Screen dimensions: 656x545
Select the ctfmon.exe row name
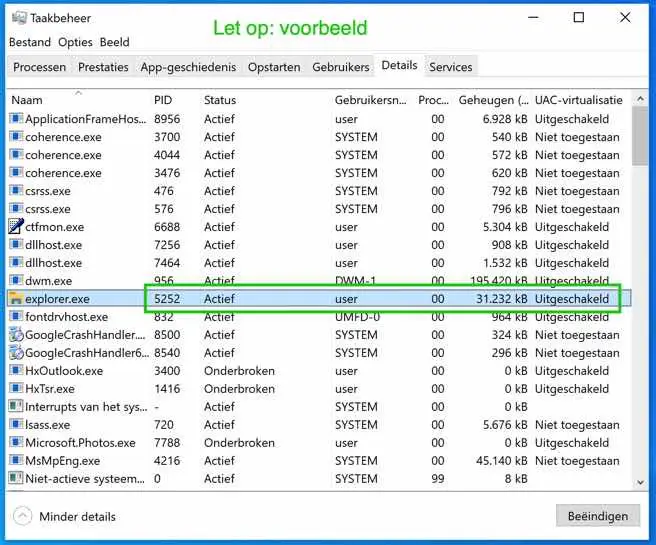click(x=54, y=227)
